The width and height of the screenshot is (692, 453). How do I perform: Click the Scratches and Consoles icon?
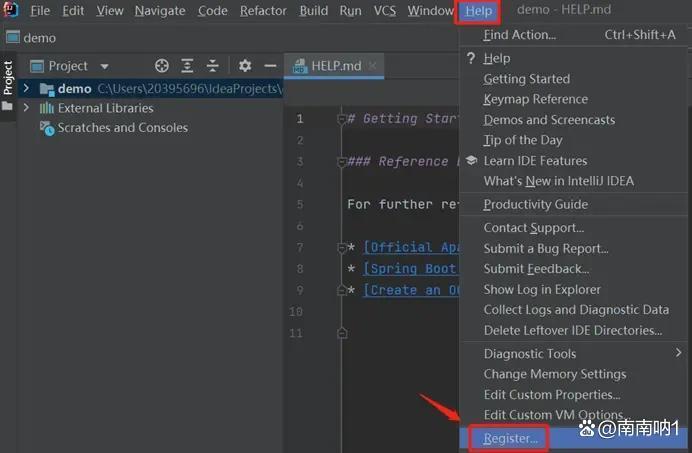tap(47, 128)
